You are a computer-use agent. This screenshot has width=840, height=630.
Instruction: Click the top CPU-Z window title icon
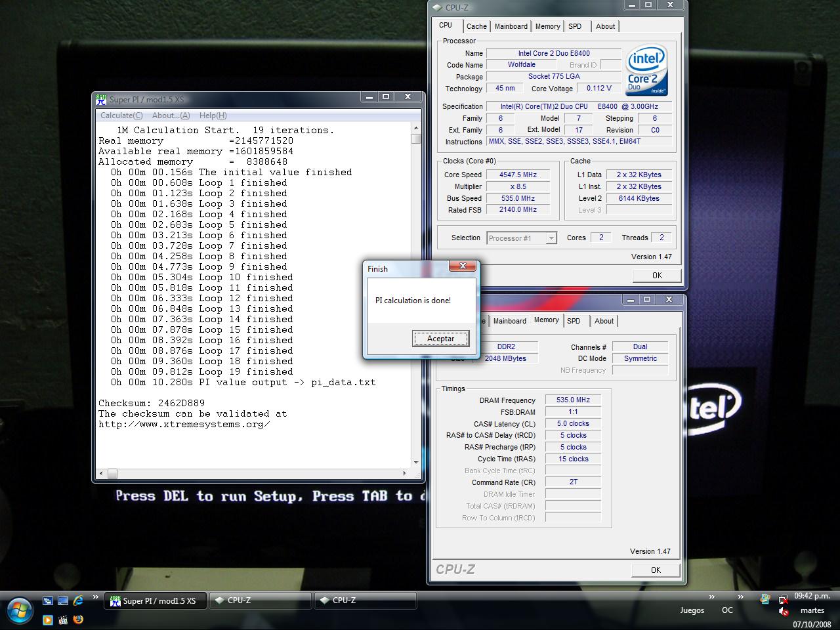(x=438, y=8)
